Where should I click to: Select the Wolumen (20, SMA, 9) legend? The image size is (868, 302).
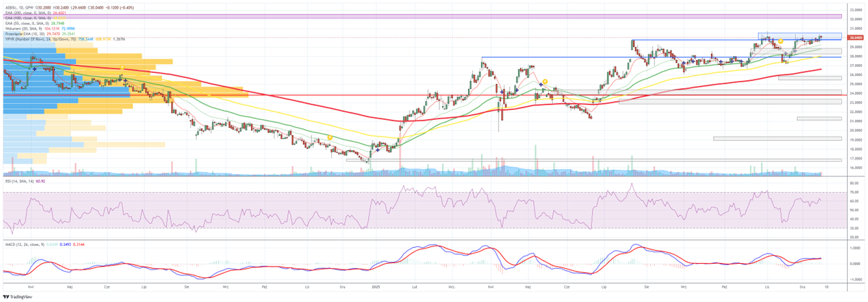(24, 27)
